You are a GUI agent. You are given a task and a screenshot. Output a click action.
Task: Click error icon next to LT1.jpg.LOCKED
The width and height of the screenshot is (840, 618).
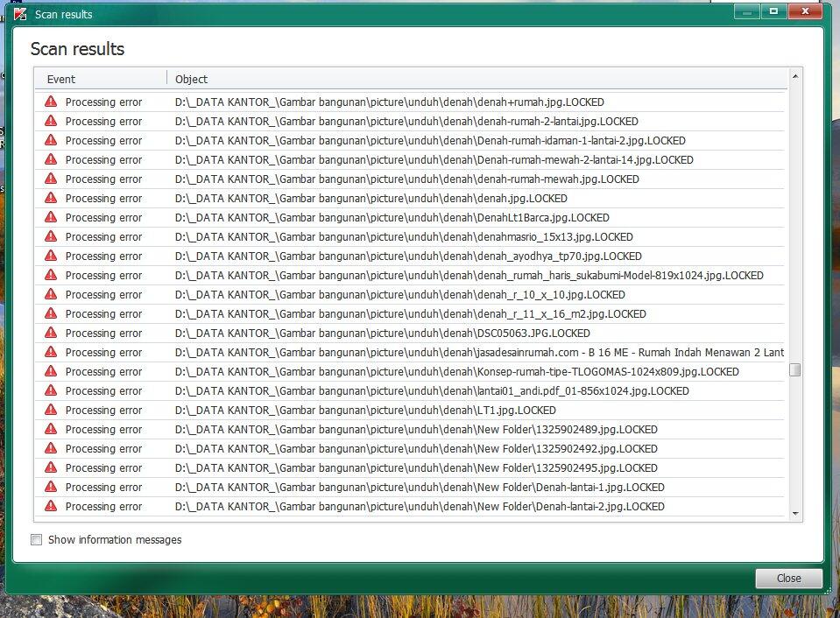(x=51, y=410)
